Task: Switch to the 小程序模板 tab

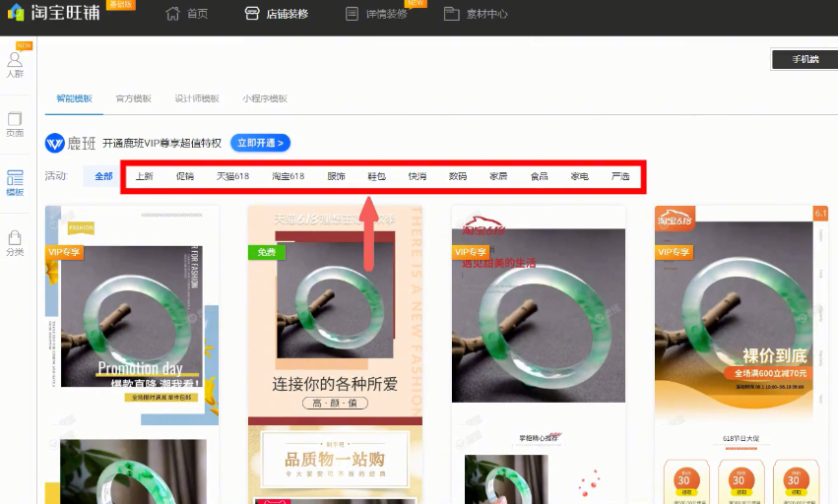Action: [265, 98]
